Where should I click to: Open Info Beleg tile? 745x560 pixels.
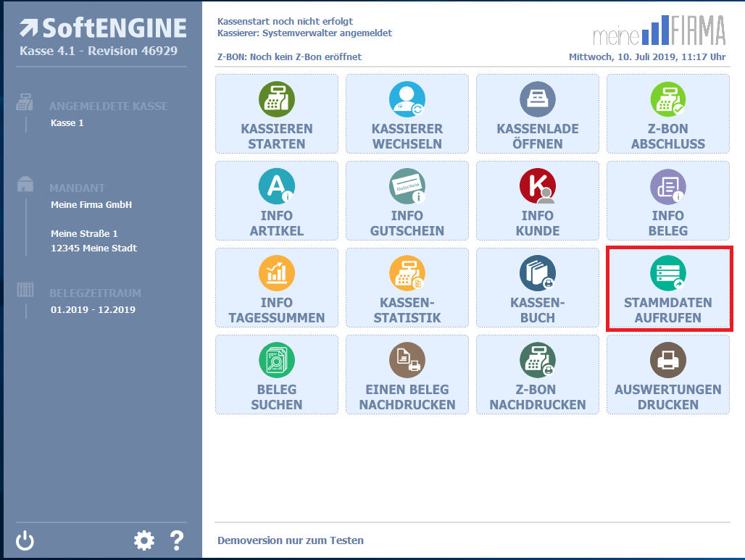click(x=668, y=201)
